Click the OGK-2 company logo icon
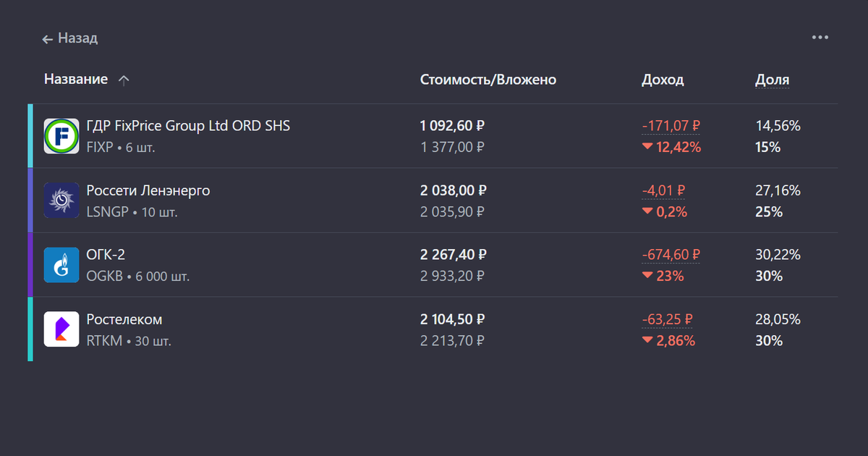This screenshot has width=868, height=456. (x=61, y=265)
